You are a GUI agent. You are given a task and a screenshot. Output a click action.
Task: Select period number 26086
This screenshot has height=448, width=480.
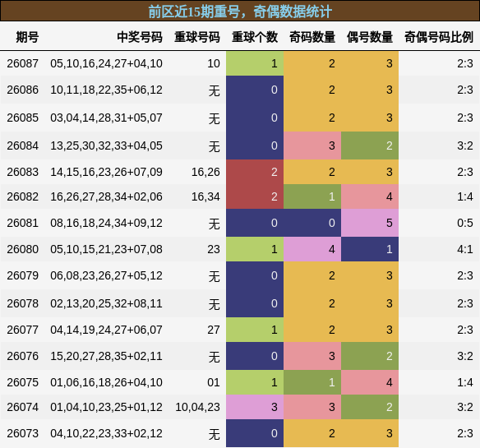click(x=23, y=90)
